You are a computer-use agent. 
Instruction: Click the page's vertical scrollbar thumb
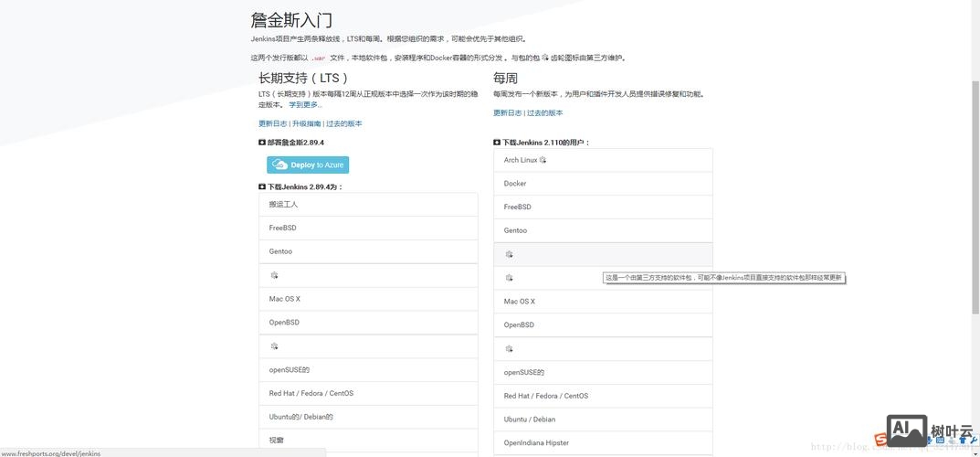coord(975,197)
